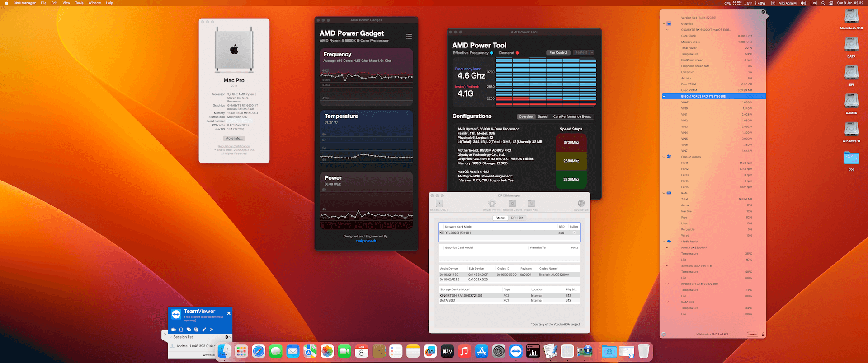The height and width of the screenshot is (363, 868).
Task: Select KINGSTON SA400S37240G storage row
Action: click(x=509, y=296)
